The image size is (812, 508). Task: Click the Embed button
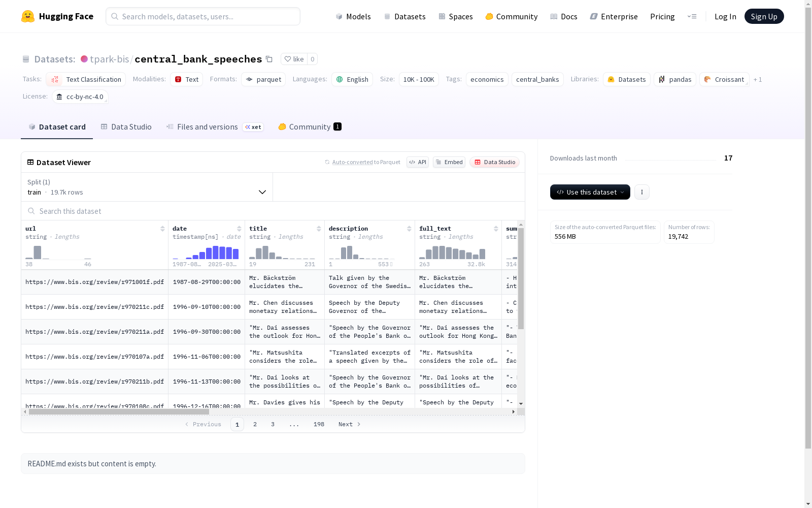(449, 162)
